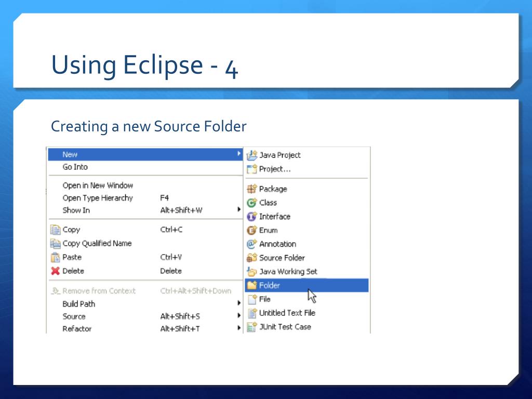This screenshot has height=399, width=532.
Task: Click the green Class icon
Action: (252, 203)
